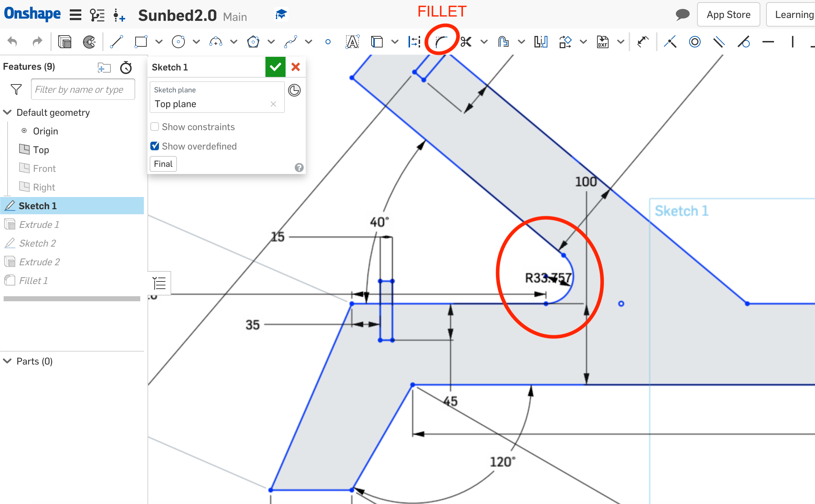Select the corner Rectangle tool
The width and height of the screenshot is (815, 504).
point(141,42)
